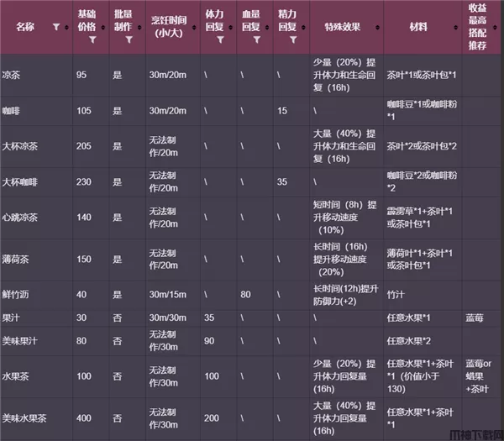Click 体力回复 value 90 in 美味果汁 row

tap(209, 341)
